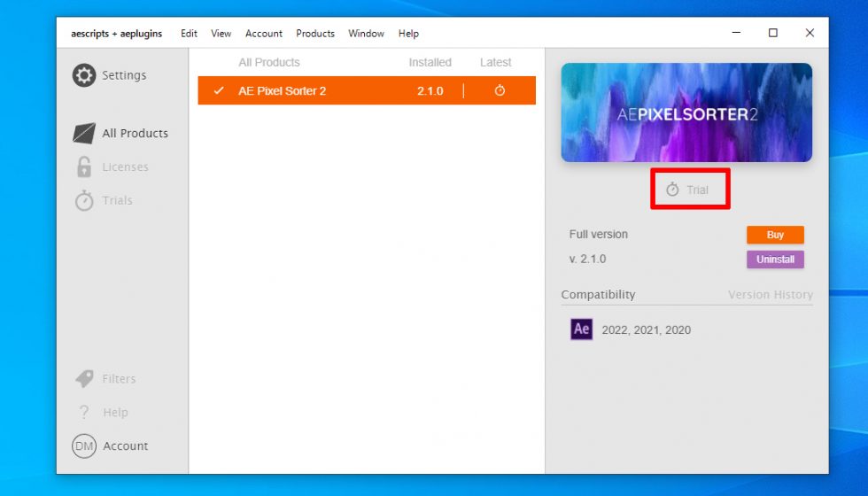Select the All Products box icon
The width and height of the screenshot is (868, 496).
click(84, 134)
